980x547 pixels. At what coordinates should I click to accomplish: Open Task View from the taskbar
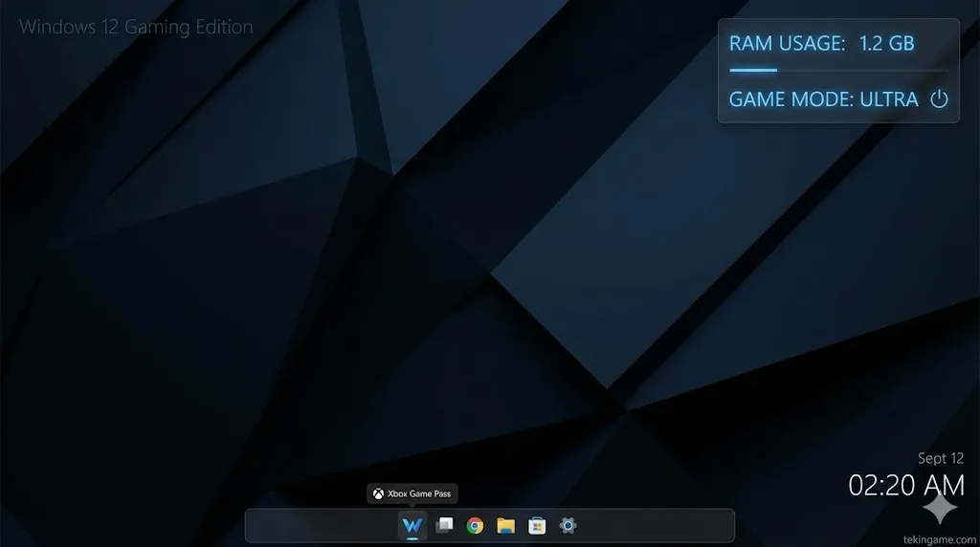coord(444,525)
